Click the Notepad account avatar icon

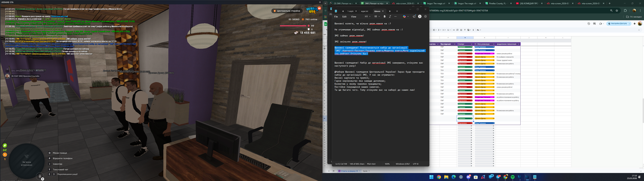click(x=420, y=17)
